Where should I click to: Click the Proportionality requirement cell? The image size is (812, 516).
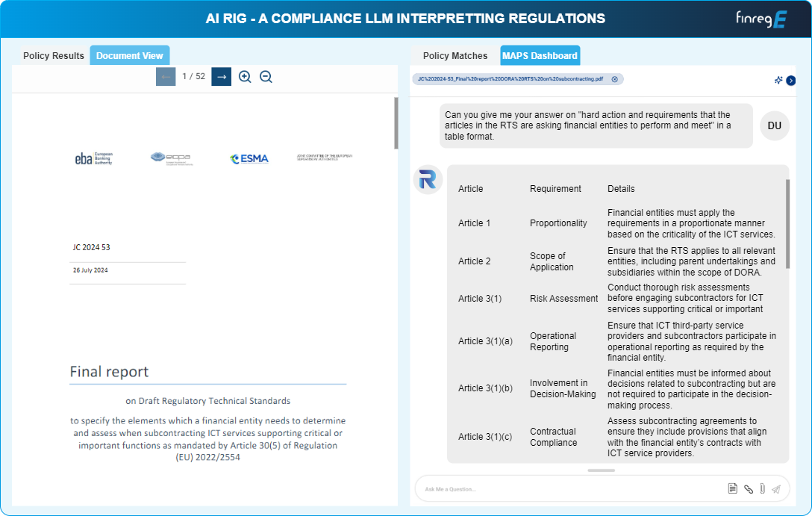click(x=558, y=223)
